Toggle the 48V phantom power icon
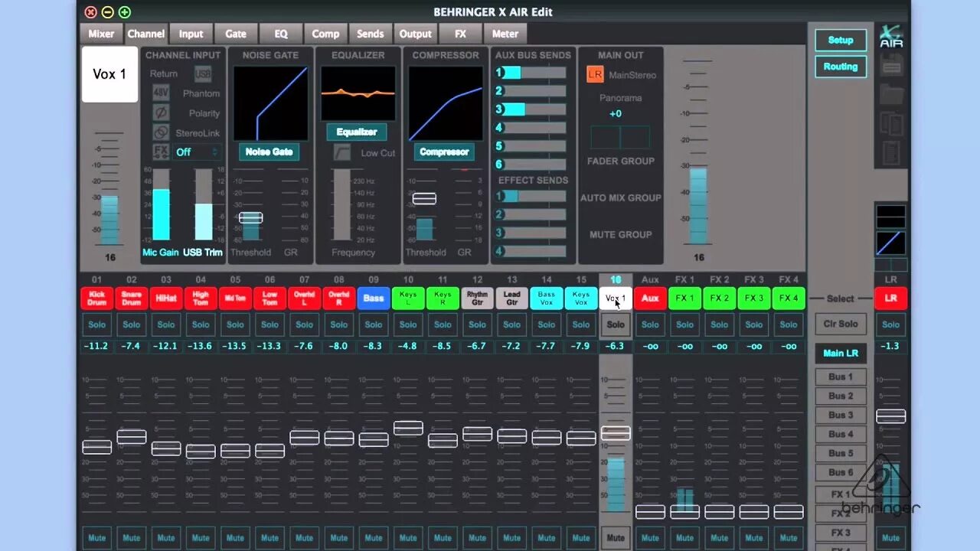 tap(161, 93)
